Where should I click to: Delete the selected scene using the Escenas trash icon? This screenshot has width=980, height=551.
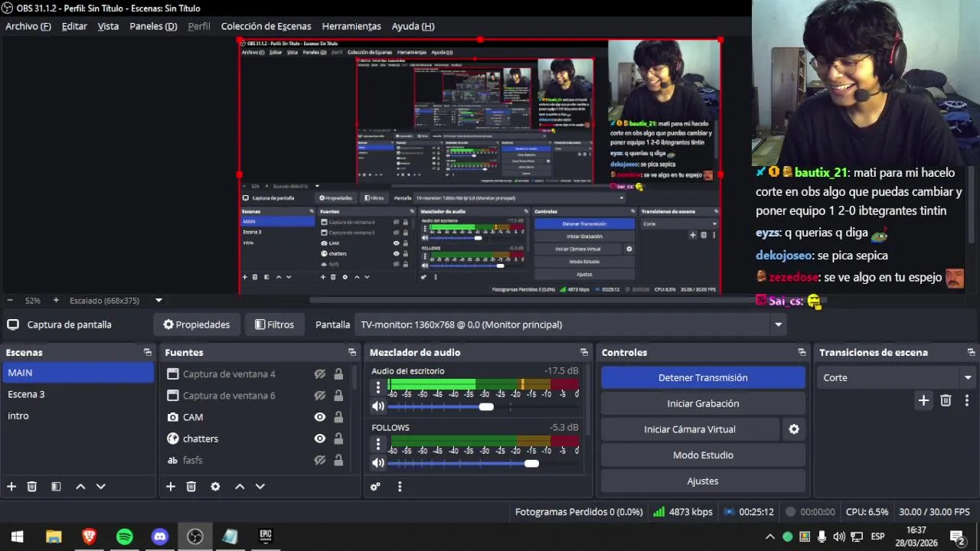click(32, 487)
